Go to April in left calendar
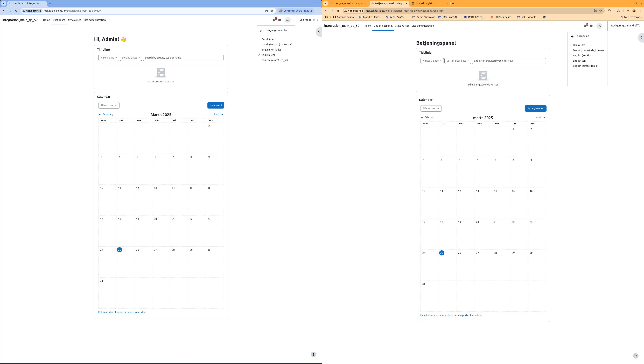The width and height of the screenshot is (644, 364). (218, 115)
